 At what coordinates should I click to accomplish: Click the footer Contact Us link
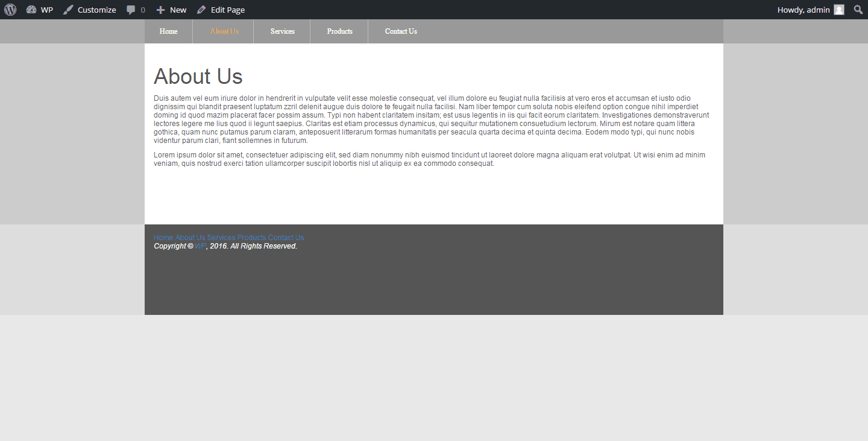[286, 238]
